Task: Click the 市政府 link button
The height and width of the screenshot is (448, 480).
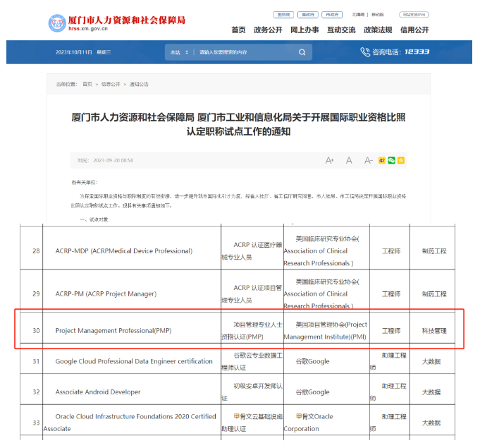Action: (331, 14)
